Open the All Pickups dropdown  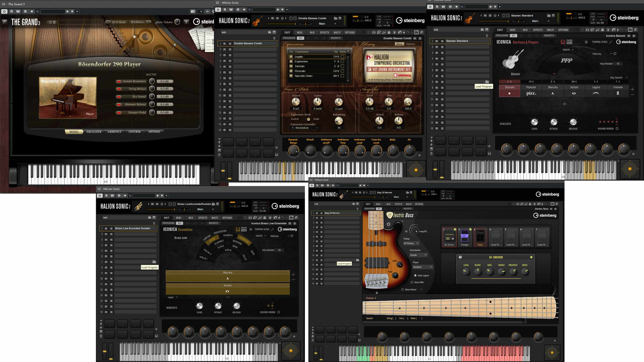411,243
